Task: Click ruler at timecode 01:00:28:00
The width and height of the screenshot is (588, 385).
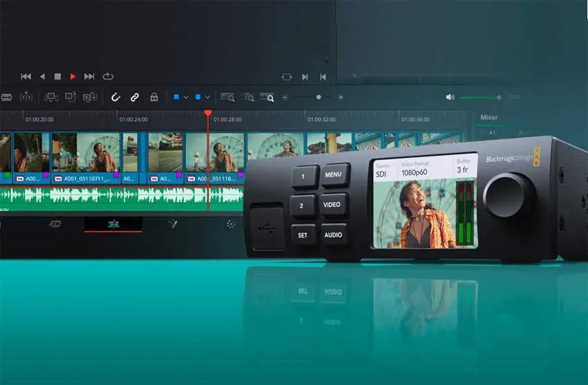Action: [x=228, y=119]
